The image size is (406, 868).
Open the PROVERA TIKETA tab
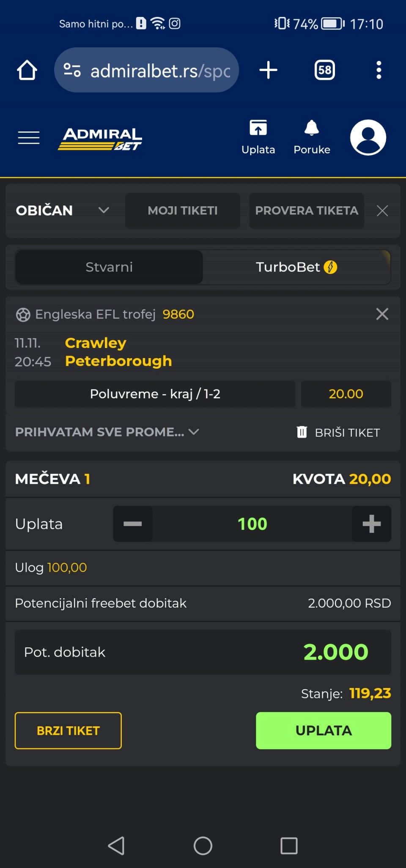pos(307,211)
